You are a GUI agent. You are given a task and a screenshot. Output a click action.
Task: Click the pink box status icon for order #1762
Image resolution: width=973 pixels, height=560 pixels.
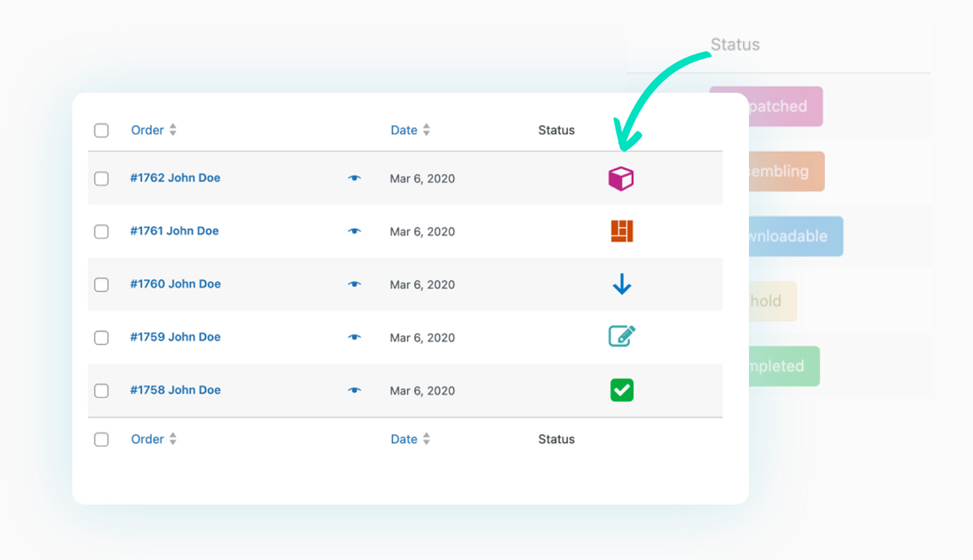pos(621,179)
